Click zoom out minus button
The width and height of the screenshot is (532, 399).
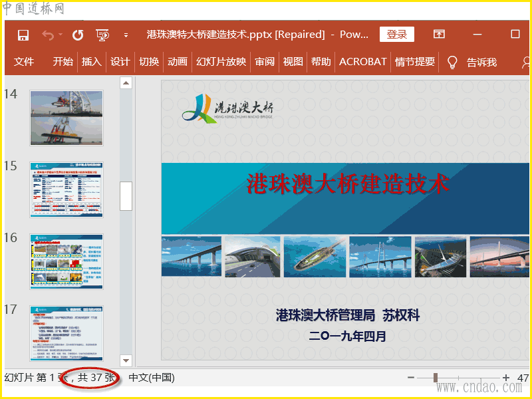(x=411, y=377)
